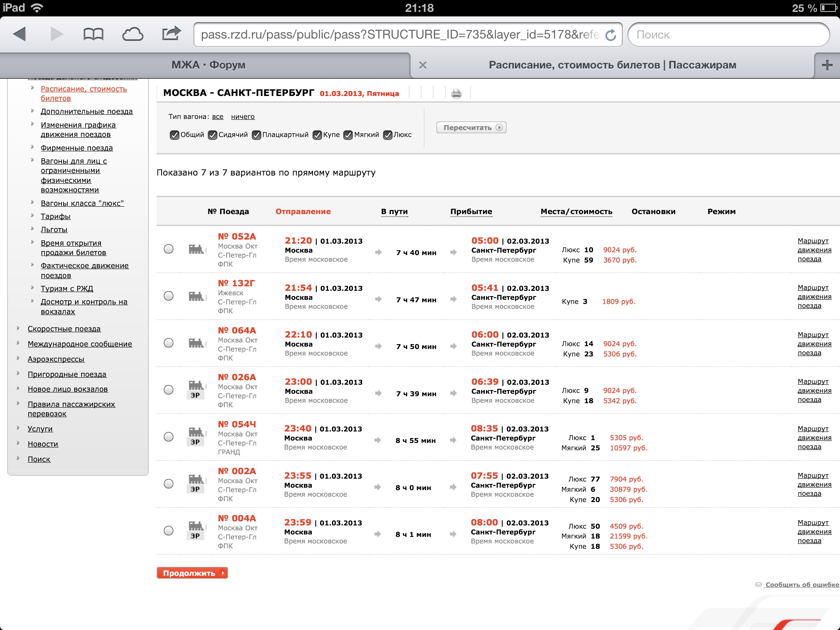Open iCloud tabs cloud icon
The width and height of the screenshot is (840, 630).
(x=132, y=34)
